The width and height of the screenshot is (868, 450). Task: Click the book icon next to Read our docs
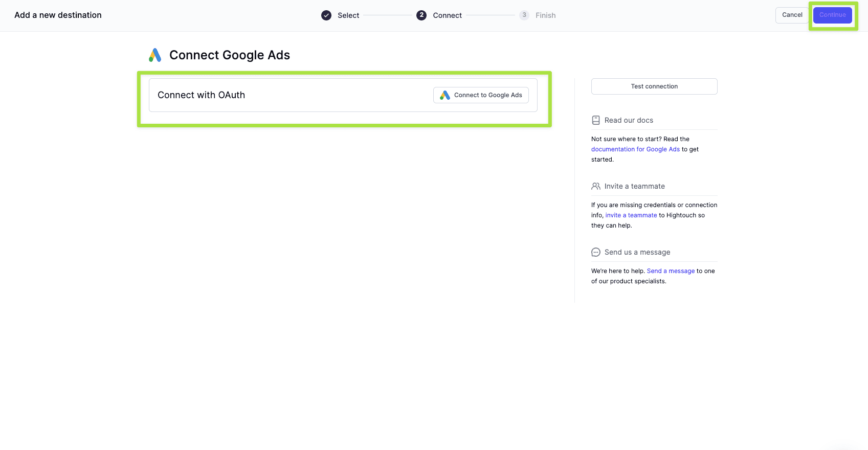596,120
